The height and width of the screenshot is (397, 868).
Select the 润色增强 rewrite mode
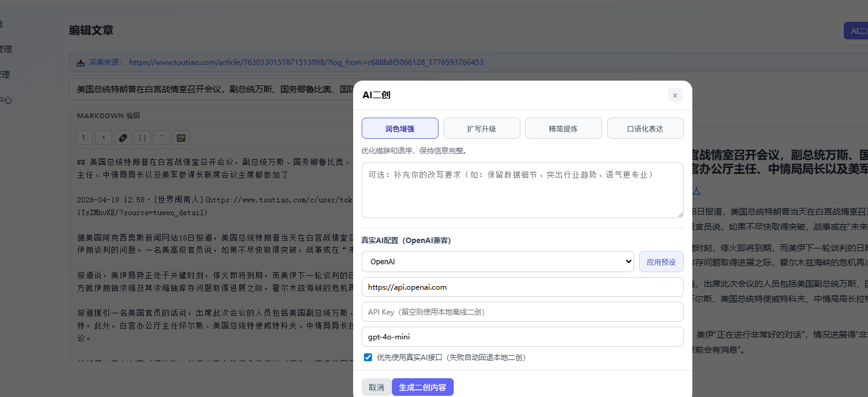(x=400, y=128)
